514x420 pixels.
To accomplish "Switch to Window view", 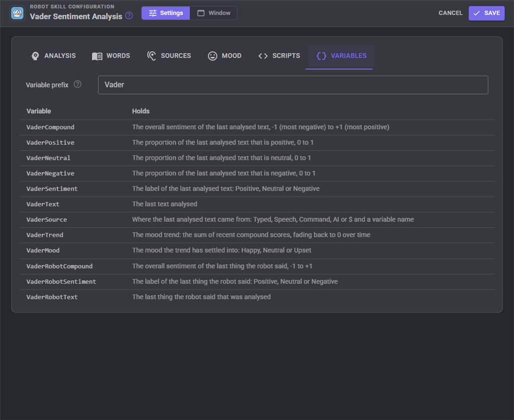I will pos(213,13).
